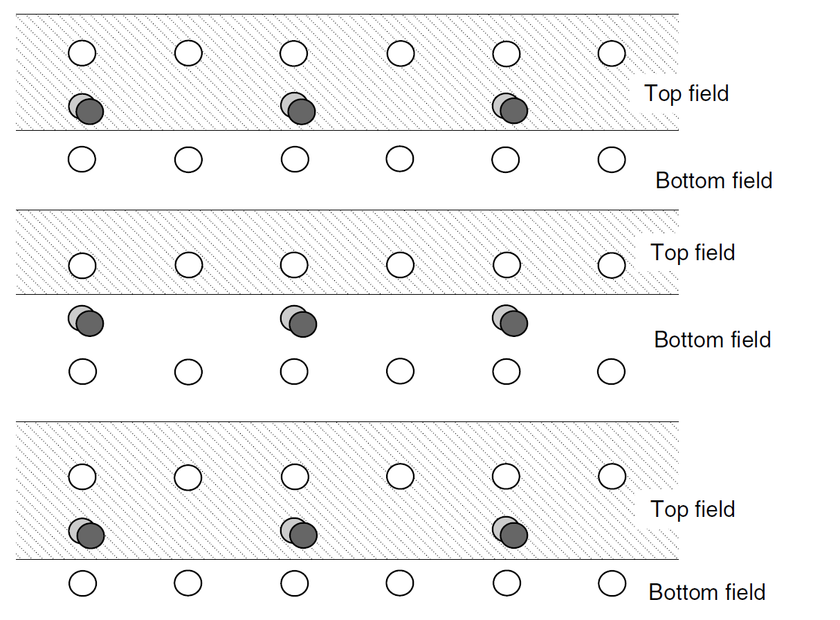Click the bottom-left white circle in the diagram

[82, 583]
